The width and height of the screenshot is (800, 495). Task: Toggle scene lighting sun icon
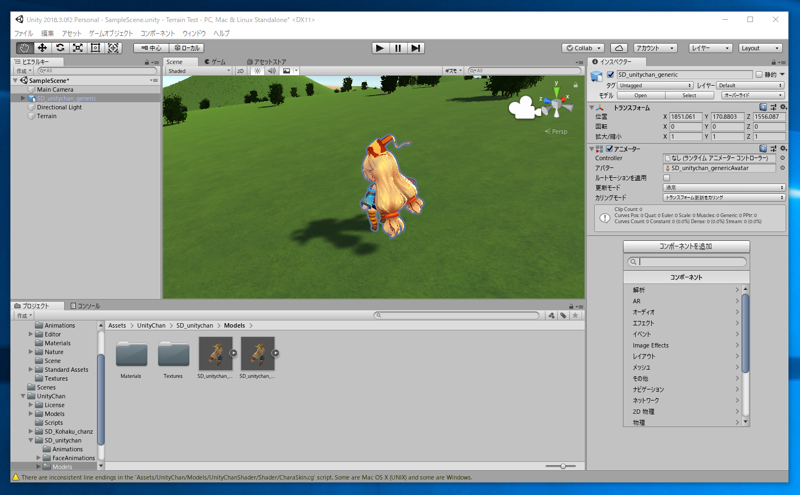click(x=258, y=71)
